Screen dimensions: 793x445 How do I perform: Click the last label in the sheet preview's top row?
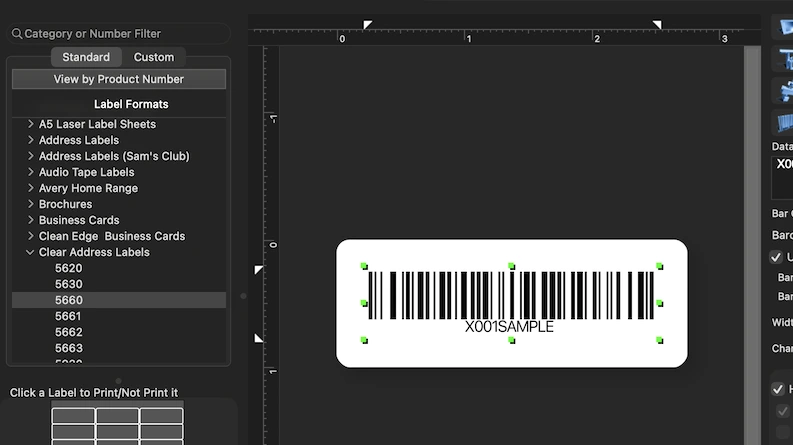tap(161, 416)
